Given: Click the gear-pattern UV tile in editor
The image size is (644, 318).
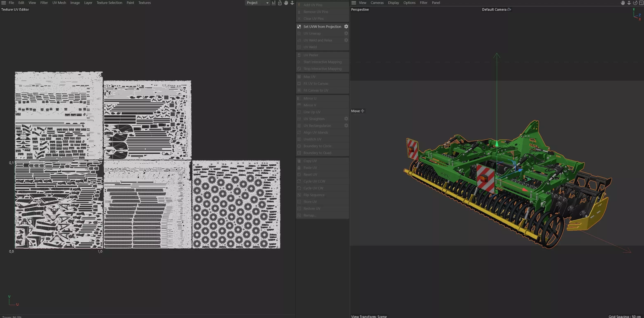Looking at the screenshot, I should click(x=236, y=205).
